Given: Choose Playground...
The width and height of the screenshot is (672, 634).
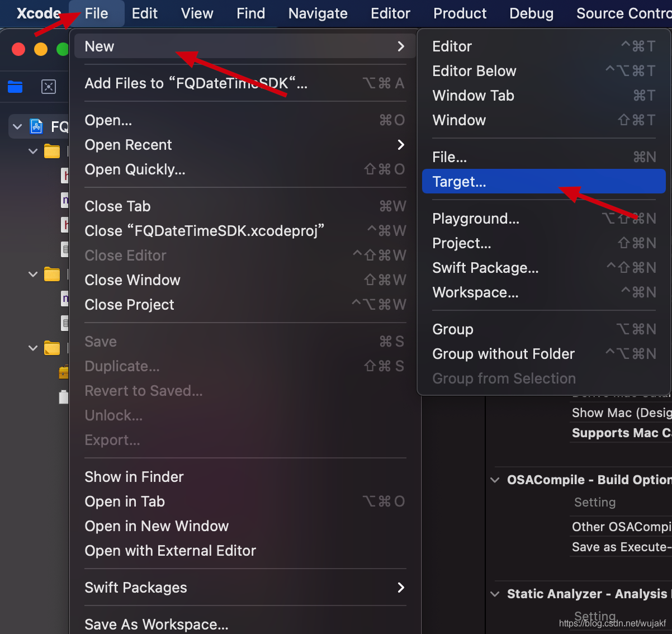Looking at the screenshot, I should pos(544,219).
